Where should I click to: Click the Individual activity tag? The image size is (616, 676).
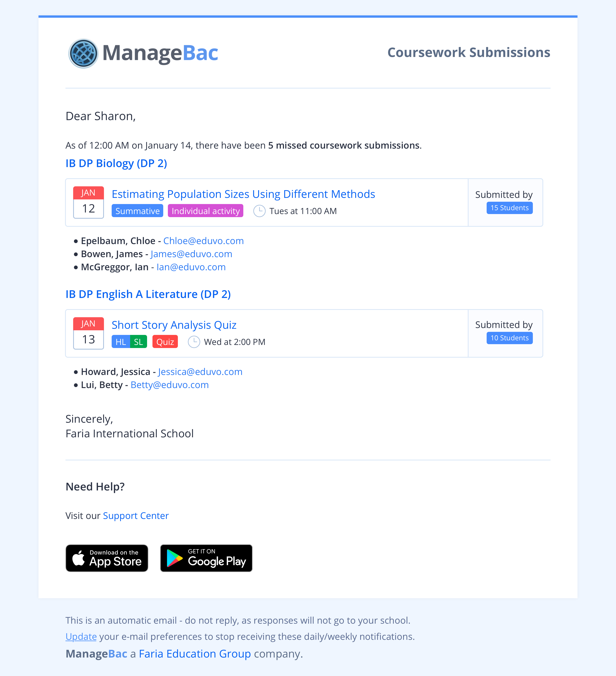[x=206, y=211]
